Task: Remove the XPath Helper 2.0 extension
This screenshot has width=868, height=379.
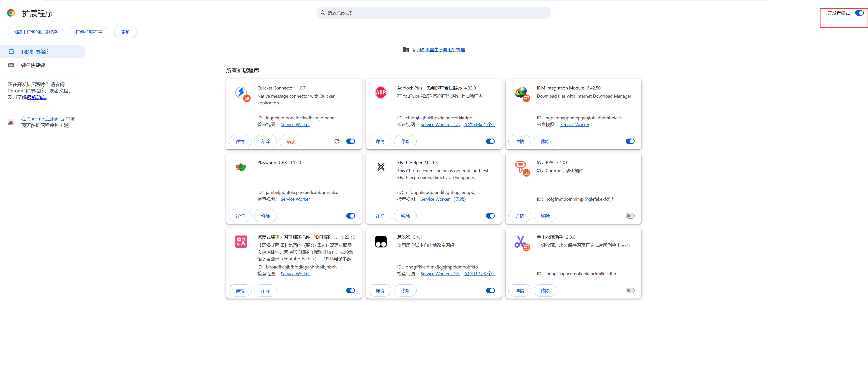Action: click(405, 216)
